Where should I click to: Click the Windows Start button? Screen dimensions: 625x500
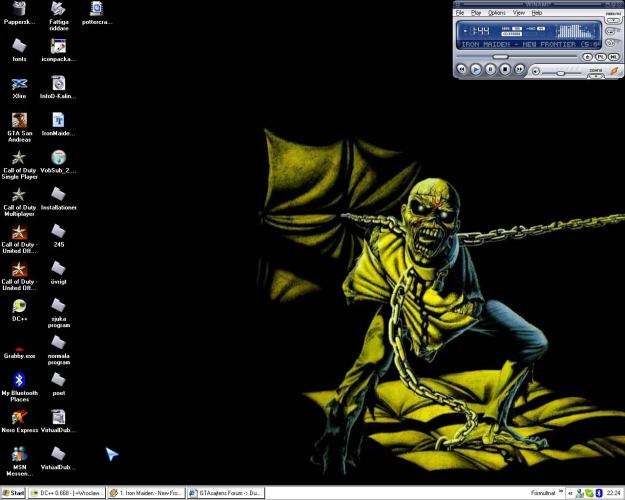pyautogui.click(x=13, y=493)
